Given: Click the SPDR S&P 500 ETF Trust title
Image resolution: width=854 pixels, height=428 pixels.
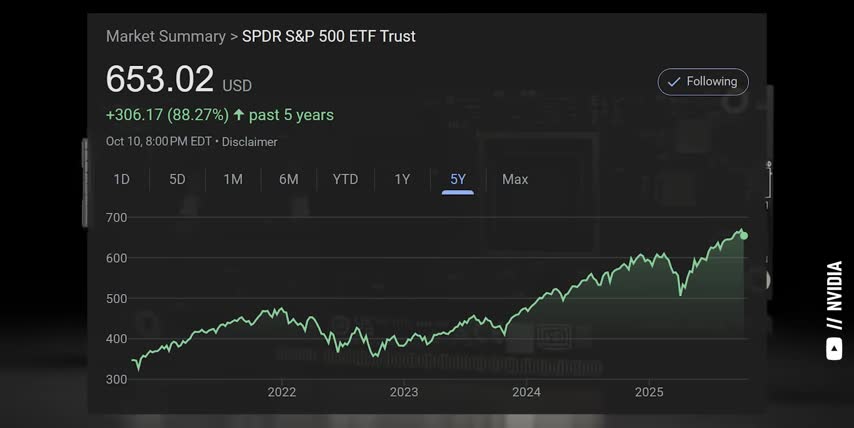Looking at the screenshot, I should [329, 36].
